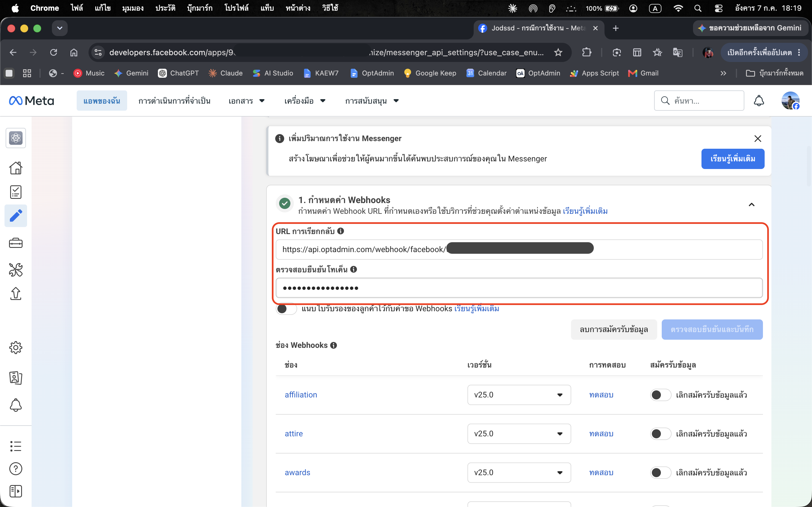Open the เครื่องมือ menu in Meta header
Viewport: 812px width, 507px height.
click(x=305, y=101)
